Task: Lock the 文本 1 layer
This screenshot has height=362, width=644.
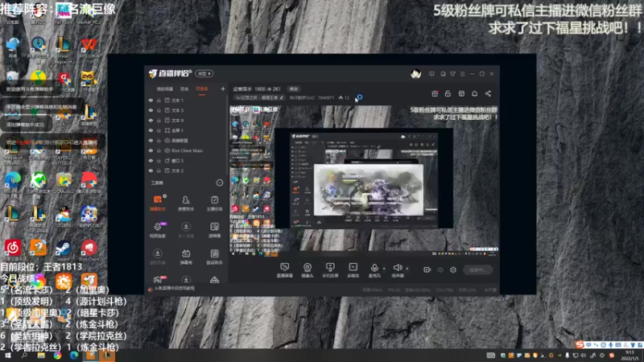Action: point(159,100)
